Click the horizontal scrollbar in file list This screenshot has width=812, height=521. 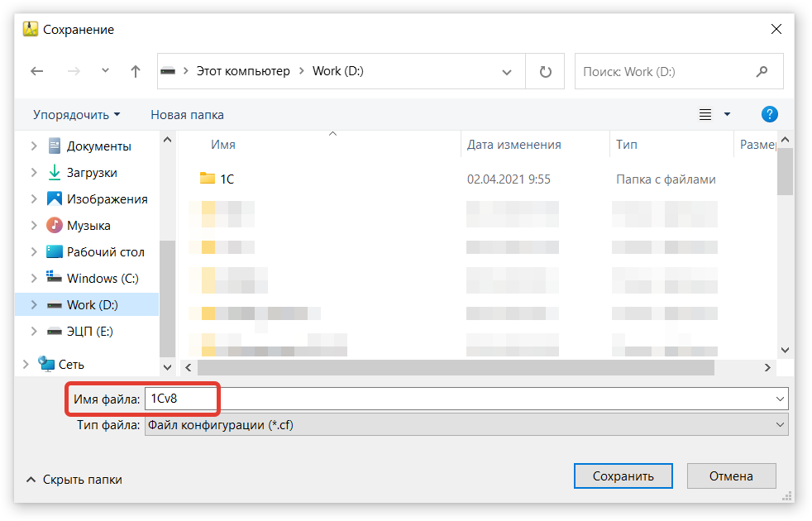pos(455,367)
